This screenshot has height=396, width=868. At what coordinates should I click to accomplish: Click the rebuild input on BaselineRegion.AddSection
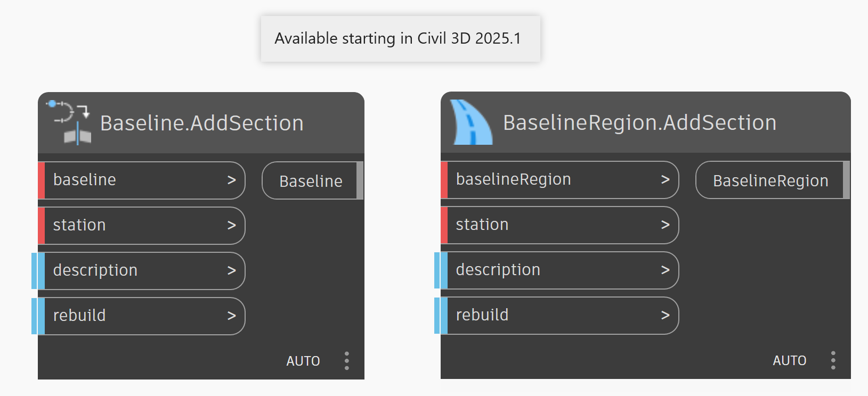[482, 315]
